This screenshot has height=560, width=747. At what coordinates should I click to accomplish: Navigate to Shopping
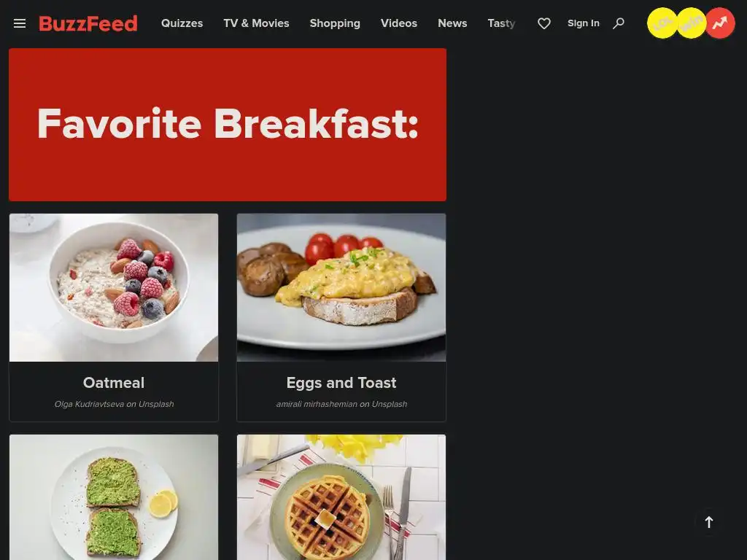[x=335, y=23]
